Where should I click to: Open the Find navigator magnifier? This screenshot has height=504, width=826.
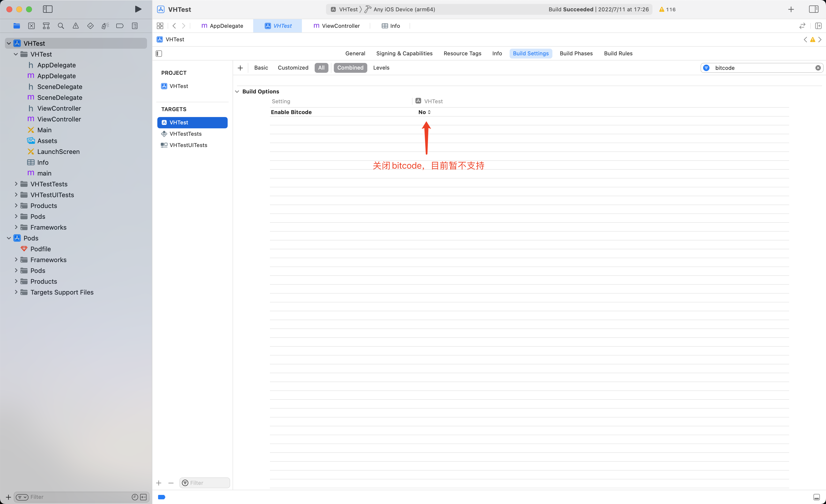61,26
